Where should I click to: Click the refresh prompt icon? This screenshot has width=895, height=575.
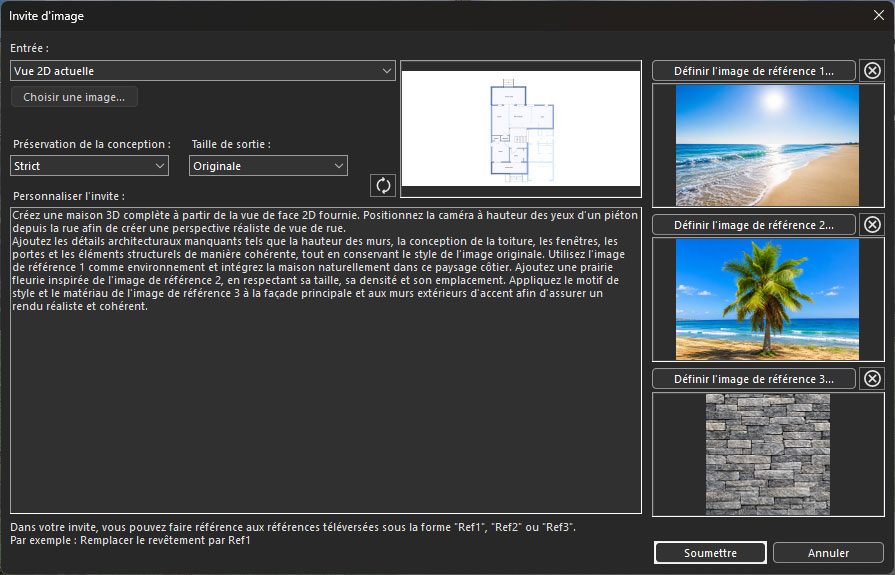383,186
